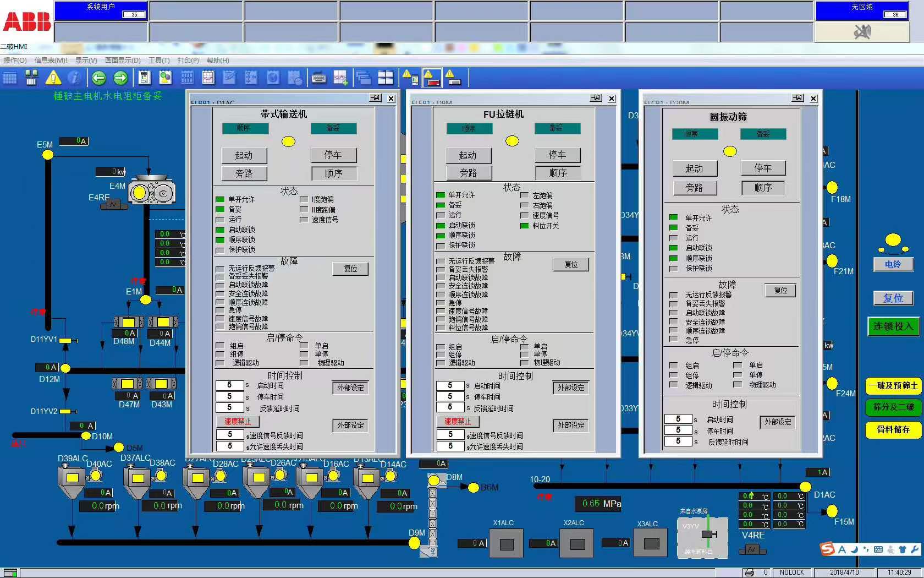
Task: Open the 骨料储存 screen button
Action: point(893,429)
